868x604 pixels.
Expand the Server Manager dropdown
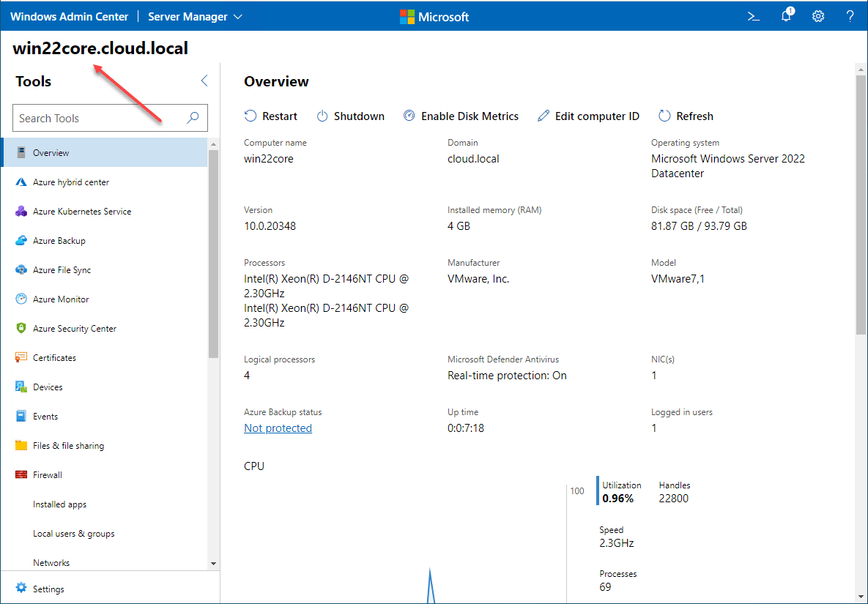click(x=195, y=15)
